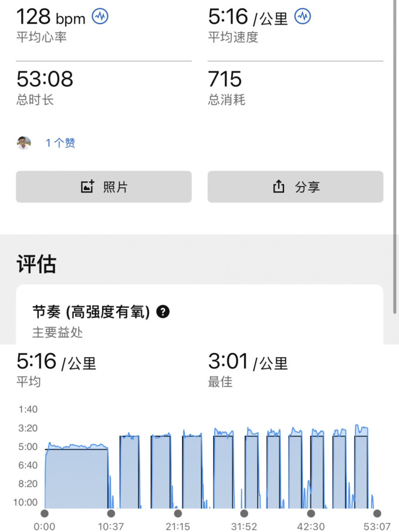This screenshot has height=532, width=399.
Task: Select the 0:00 timeline marker dot
Action: coord(45,513)
